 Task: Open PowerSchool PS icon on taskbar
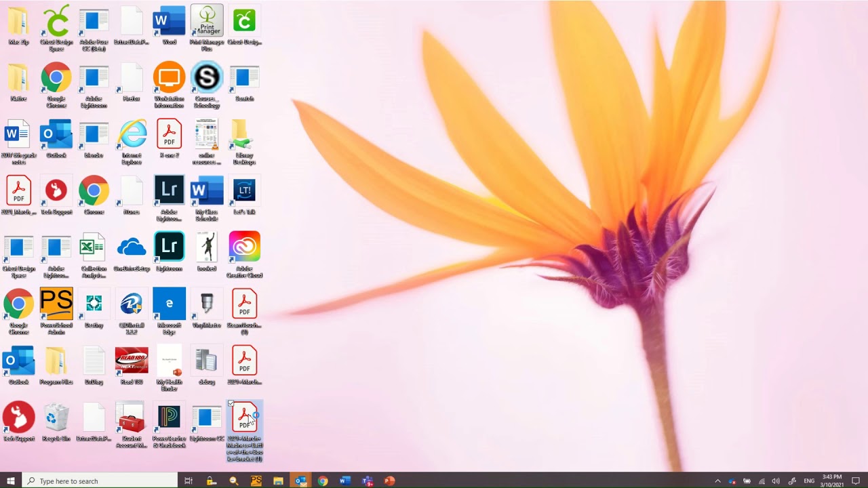256,481
